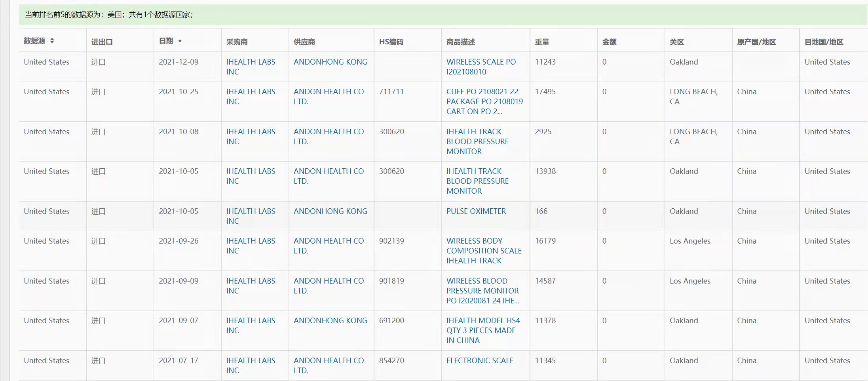Open the IHEALTH MODEL HS4 product description
868x381 pixels.
(x=483, y=330)
